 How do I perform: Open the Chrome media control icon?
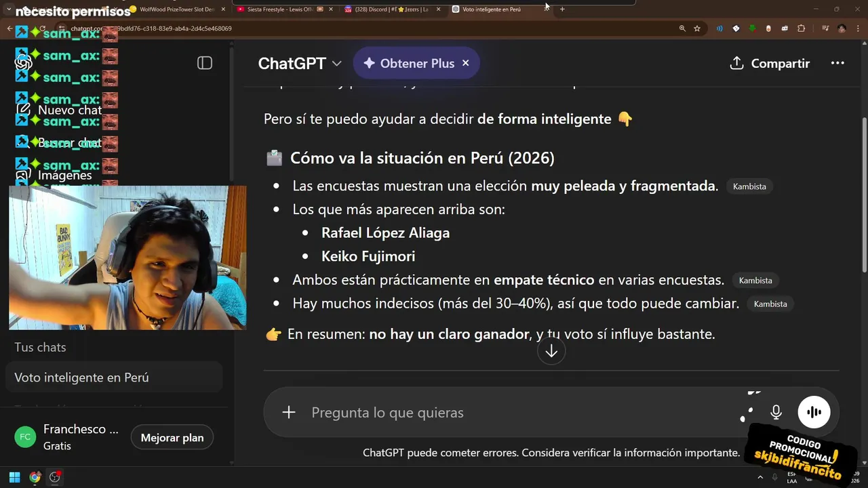pos(825,28)
